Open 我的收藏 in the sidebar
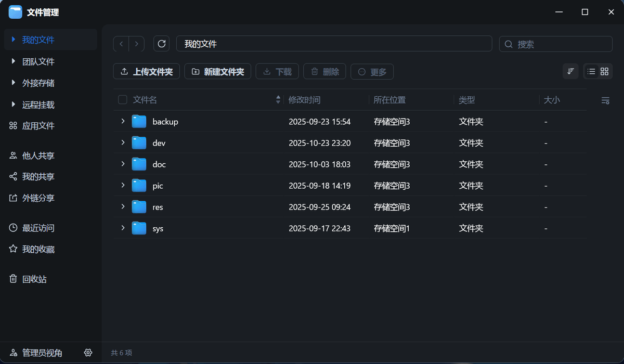Image resolution: width=624 pixels, height=364 pixels. (38, 250)
